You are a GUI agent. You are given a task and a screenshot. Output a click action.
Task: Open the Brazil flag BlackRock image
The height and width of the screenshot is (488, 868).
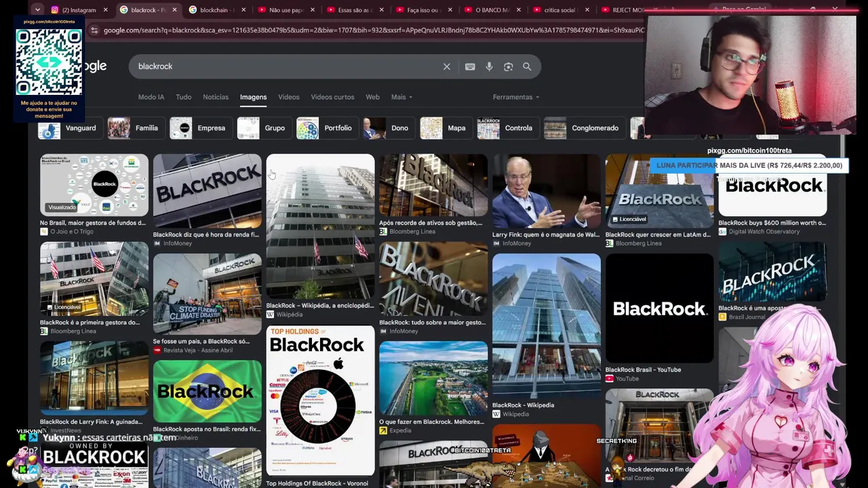[x=208, y=391]
